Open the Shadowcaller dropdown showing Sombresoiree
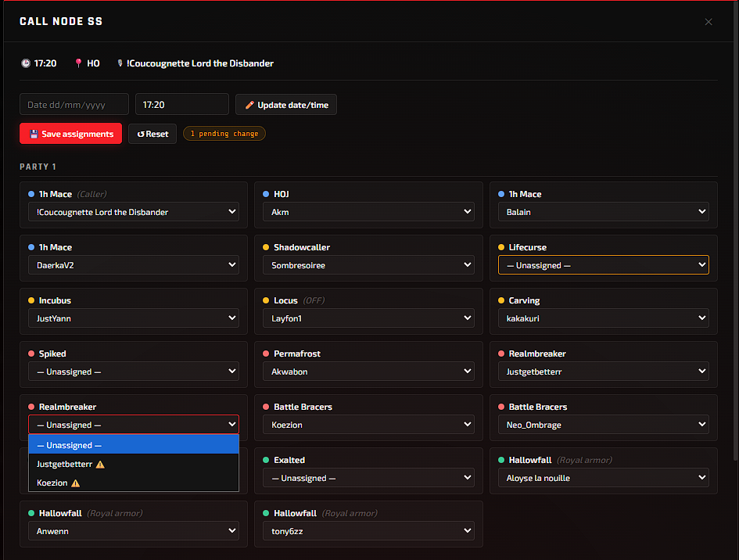 tap(368, 265)
